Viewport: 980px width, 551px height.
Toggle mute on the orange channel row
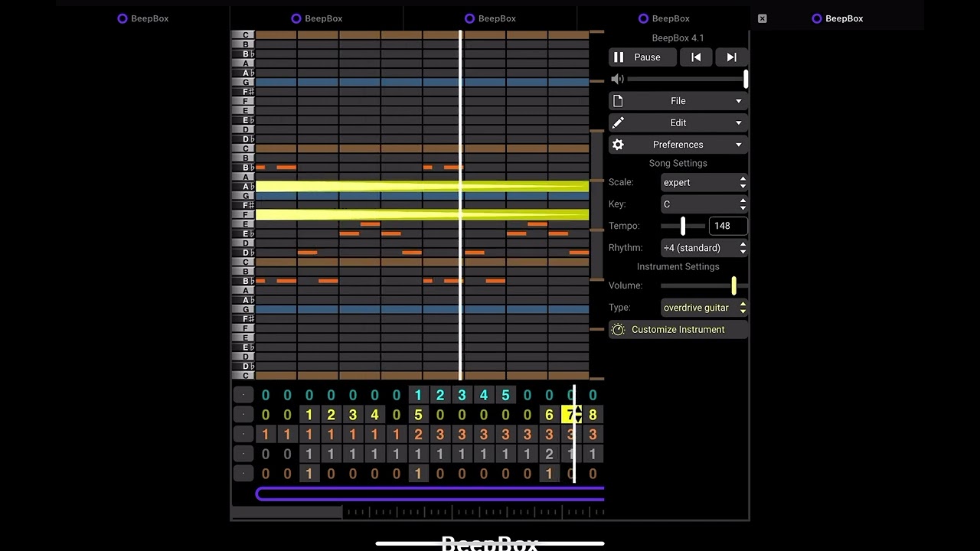click(243, 435)
